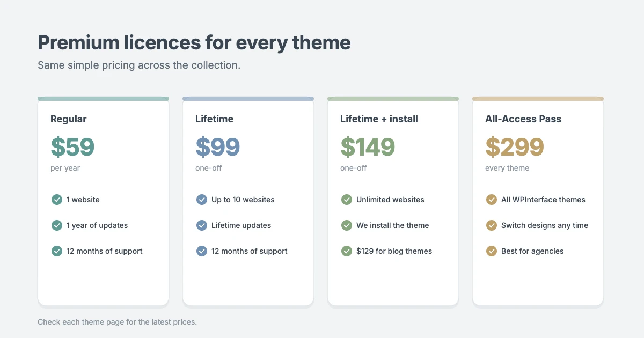Viewport: 644px width, 338px height.
Task: Click "one-off" under the $149 price
Action: (x=354, y=168)
